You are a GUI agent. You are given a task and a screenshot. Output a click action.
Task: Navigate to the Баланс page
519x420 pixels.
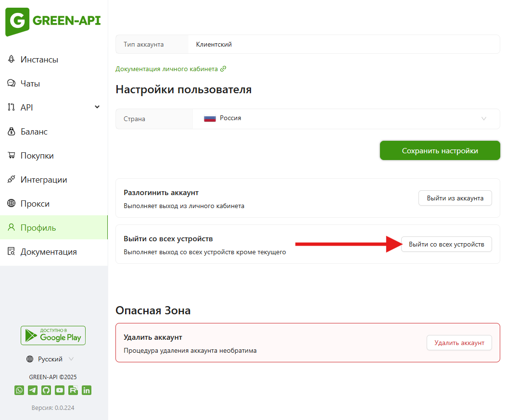pos(34,132)
